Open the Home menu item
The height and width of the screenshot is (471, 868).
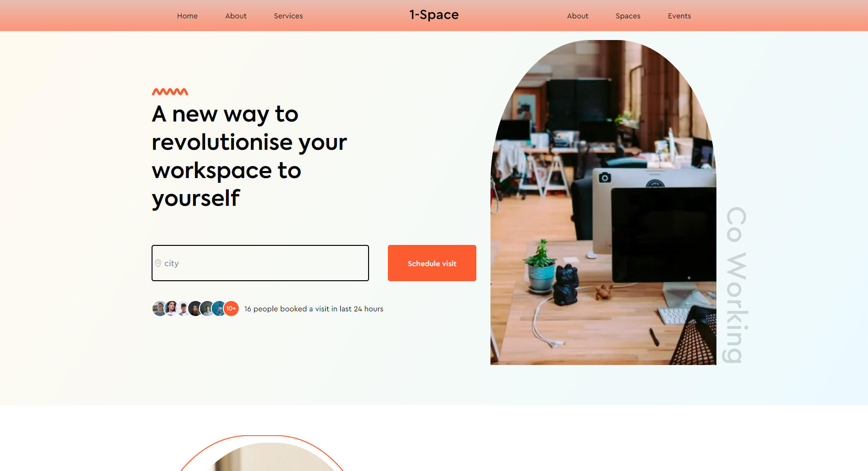(x=187, y=16)
